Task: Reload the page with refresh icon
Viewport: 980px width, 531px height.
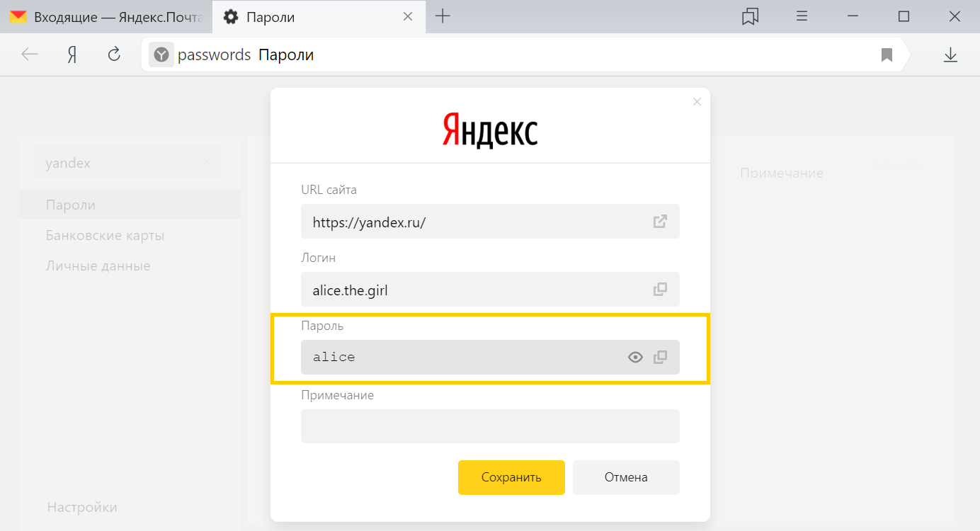Action: point(114,55)
